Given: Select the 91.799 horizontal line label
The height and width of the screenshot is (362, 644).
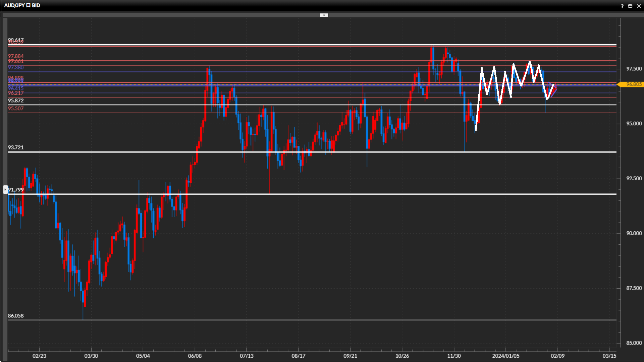Looking at the screenshot, I should [x=16, y=190].
